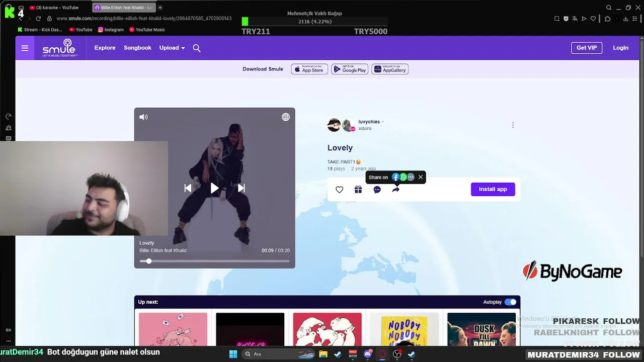Viewport: 644px width, 362px height.
Task: Share the recording on WhatsApp
Action: tap(404, 177)
